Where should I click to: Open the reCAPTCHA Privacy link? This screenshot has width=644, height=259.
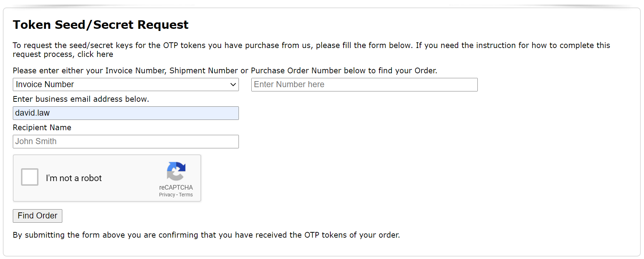pos(167,195)
